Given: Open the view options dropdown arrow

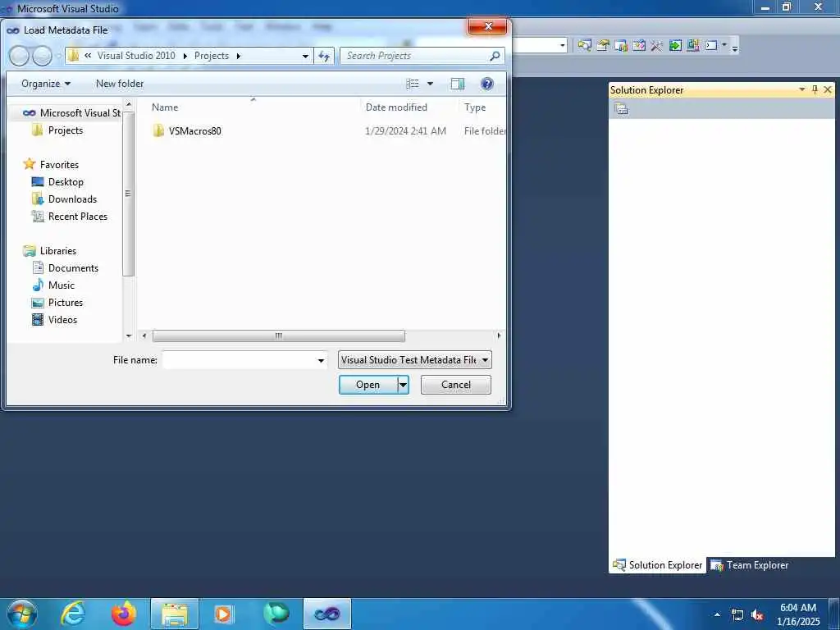Looking at the screenshot, I should coord(430,84).
